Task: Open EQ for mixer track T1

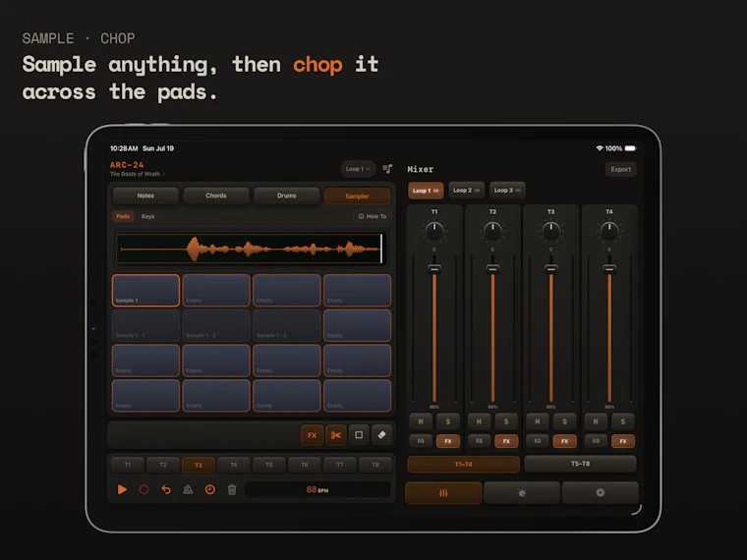Action: coord(421,441)
